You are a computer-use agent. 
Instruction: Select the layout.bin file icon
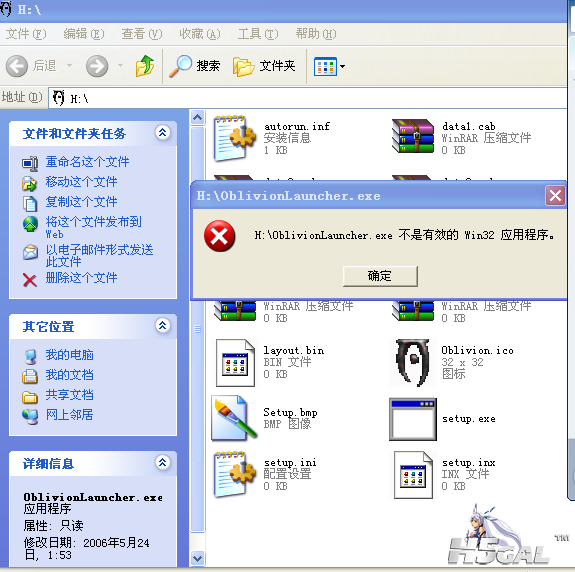click(x=235, y=363)
